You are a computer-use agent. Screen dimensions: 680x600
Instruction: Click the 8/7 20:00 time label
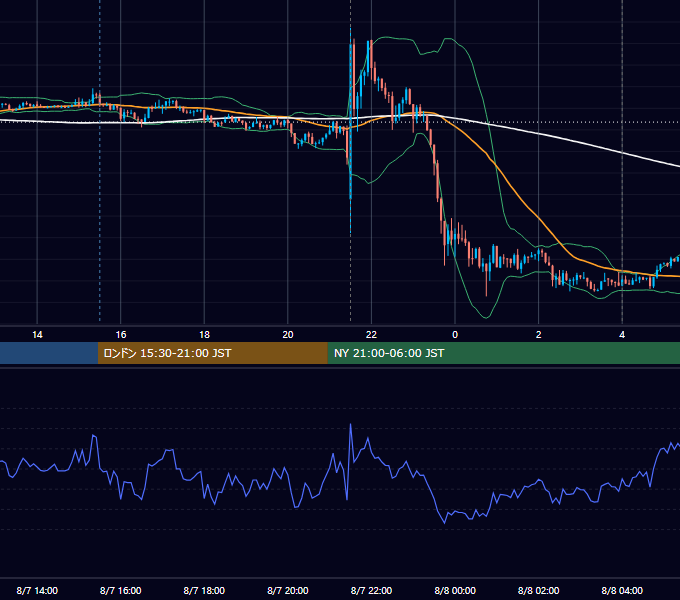(288, 590)
